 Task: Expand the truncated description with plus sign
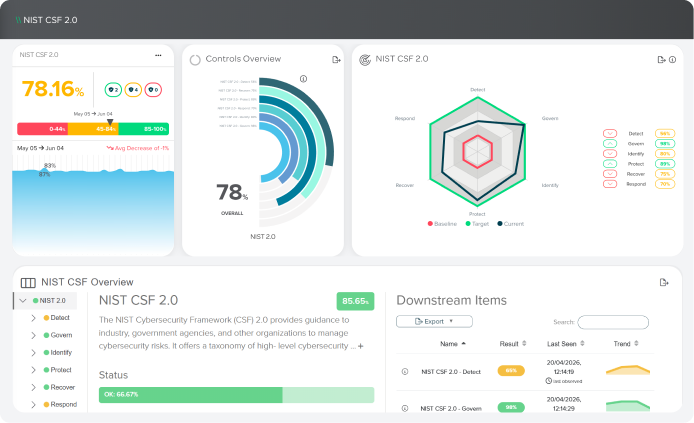coord(361,346)
